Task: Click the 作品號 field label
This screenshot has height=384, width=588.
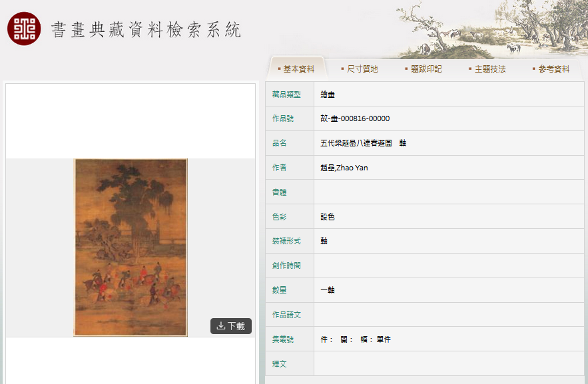Action: point(283,118)
